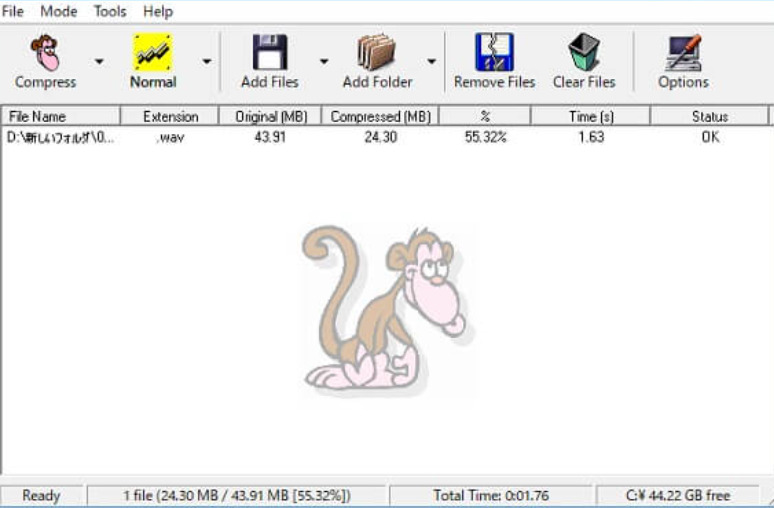Expand the dropdown arrow beside Compress

[x=99, y=62]
